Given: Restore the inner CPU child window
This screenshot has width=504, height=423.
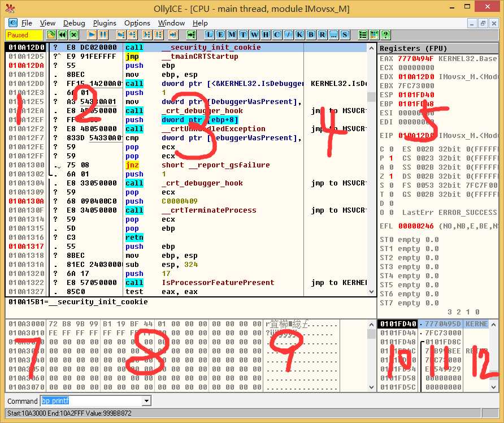Looking at the screenshot, I should point(483,23).
